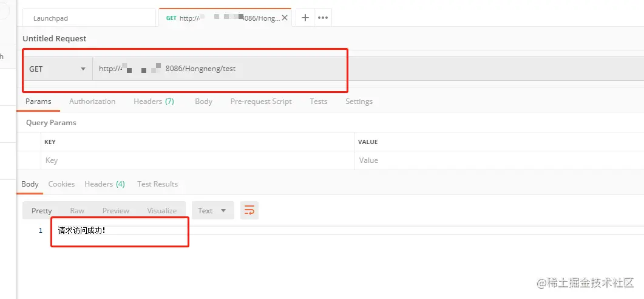Open the Authorization tab

pos(92,101)
